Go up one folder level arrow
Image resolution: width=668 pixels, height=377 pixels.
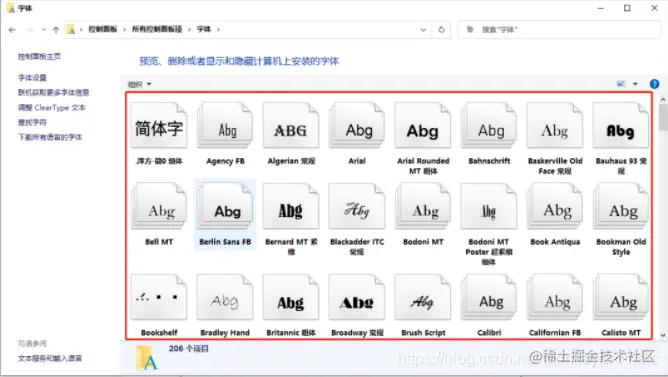pos(56,29)
